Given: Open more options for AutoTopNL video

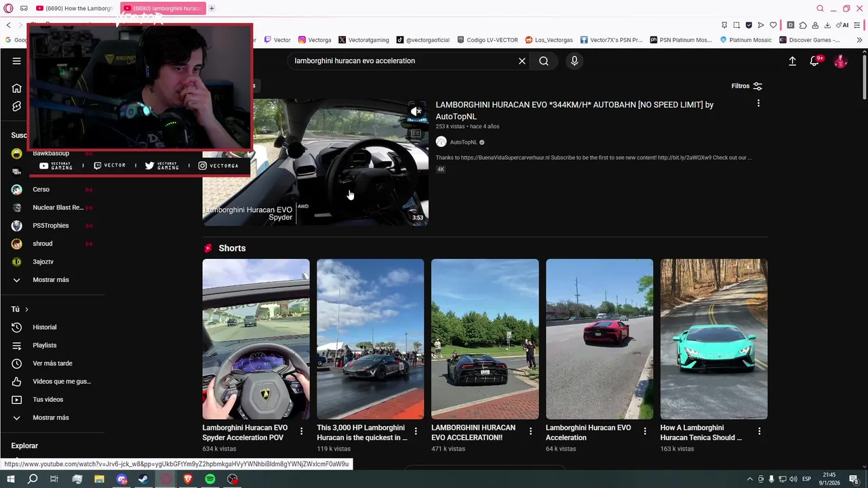Looking at the screenshot, I should coord(758,103).
